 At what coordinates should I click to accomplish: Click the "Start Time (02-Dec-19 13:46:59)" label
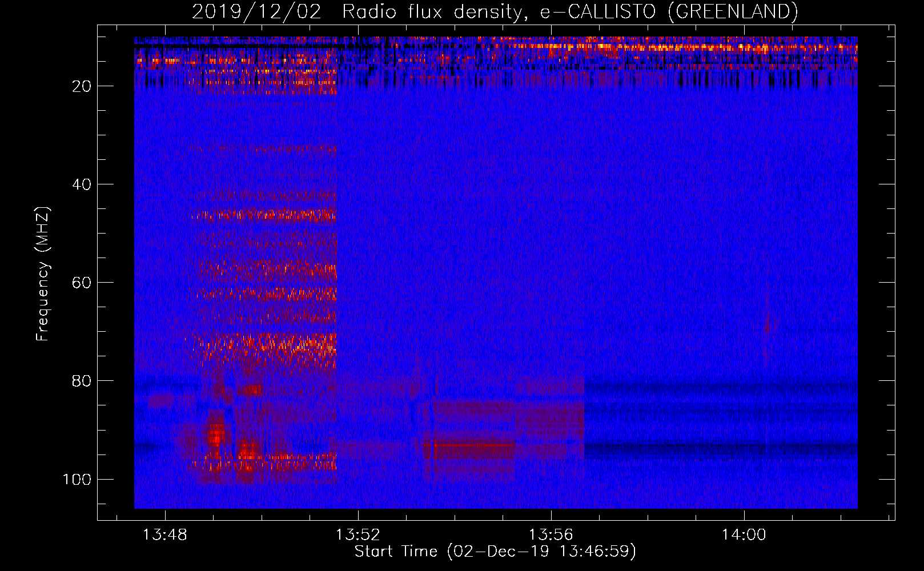tap(495, 552)
